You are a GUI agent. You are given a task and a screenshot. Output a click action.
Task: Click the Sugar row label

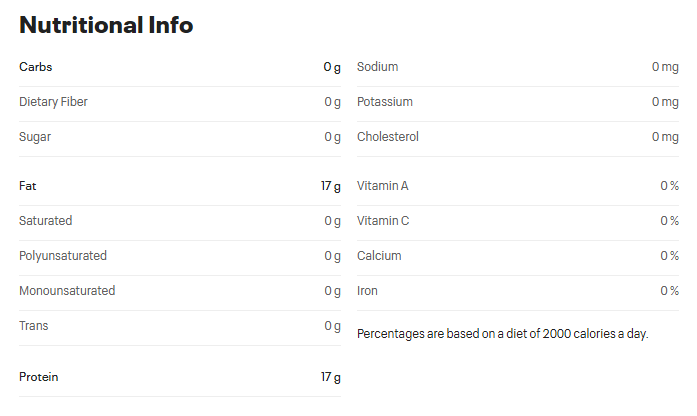[35, 137]
